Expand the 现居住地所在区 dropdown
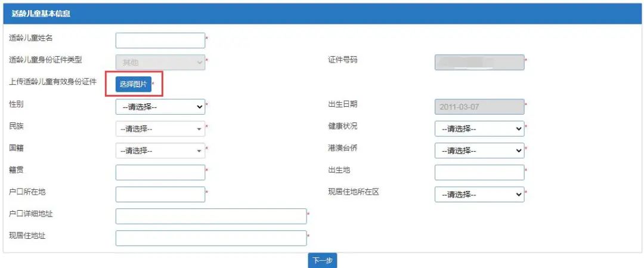 click(x=479, y=195)
